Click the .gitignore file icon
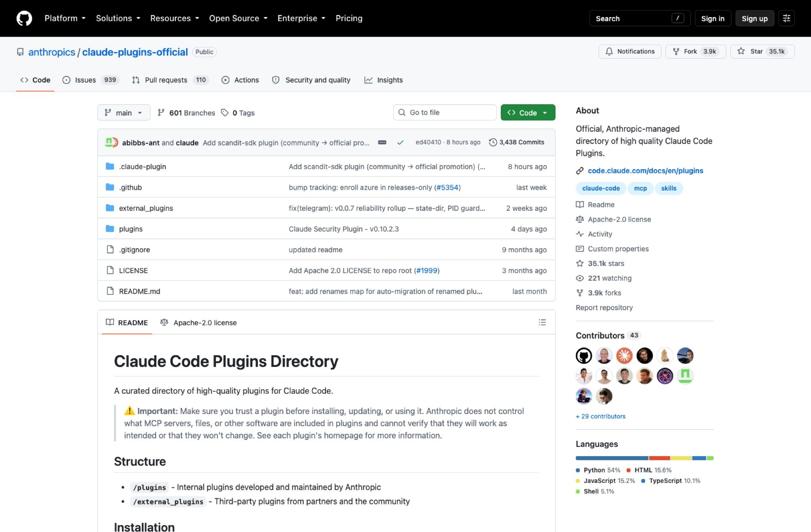This screenshot has height=532, width=811. click(110, 249)
